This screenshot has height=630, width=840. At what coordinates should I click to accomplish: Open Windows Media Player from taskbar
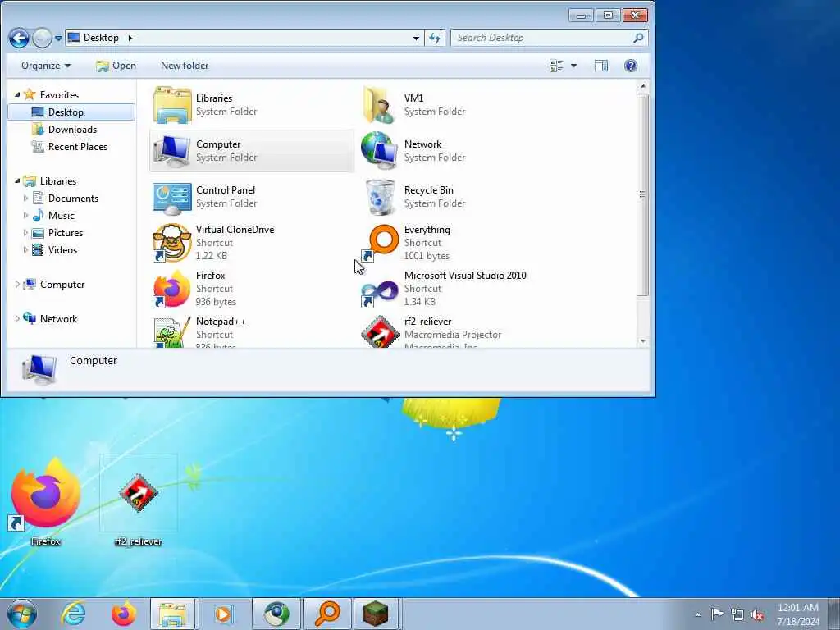coord(224,614)
